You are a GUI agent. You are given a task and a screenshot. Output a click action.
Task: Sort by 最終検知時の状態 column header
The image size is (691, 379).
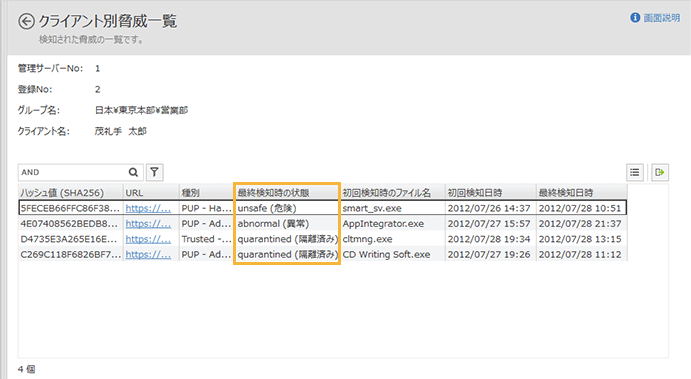tap(287, 193)
